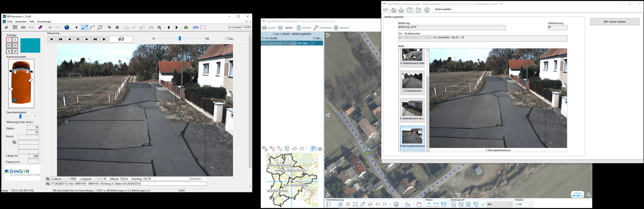Zoom in on the map view
644x209 pixels.
coord(340,204)
